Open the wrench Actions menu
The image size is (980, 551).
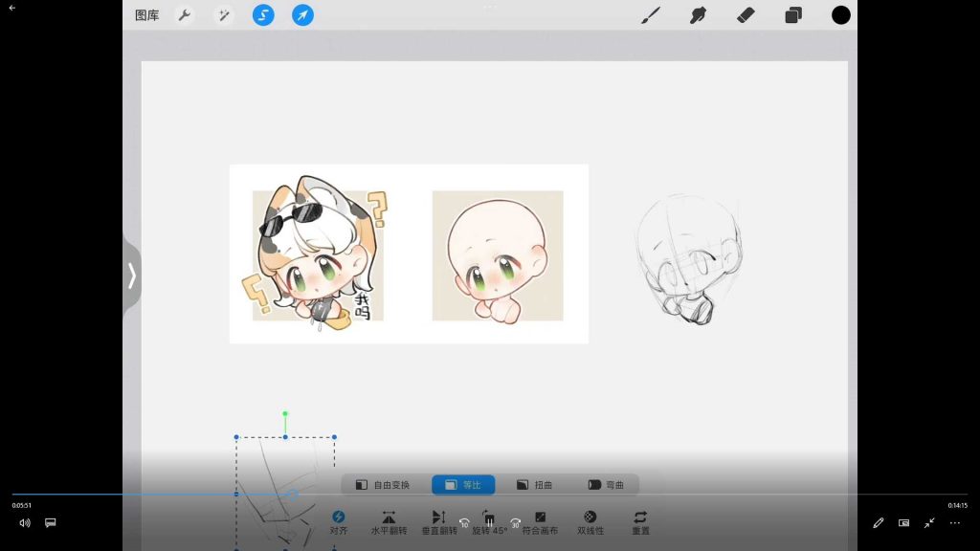click(x=185, y=15)
